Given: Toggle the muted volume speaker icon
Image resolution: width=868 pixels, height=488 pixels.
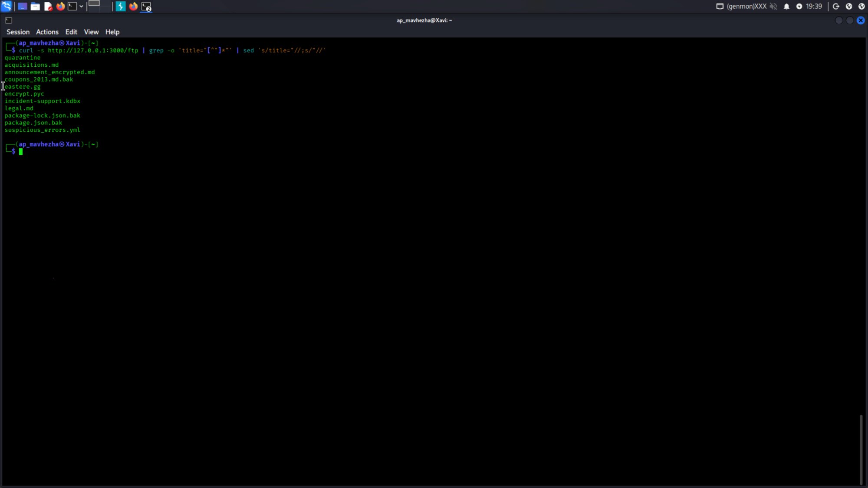Looking at the screenshot, I should [773, 7].
